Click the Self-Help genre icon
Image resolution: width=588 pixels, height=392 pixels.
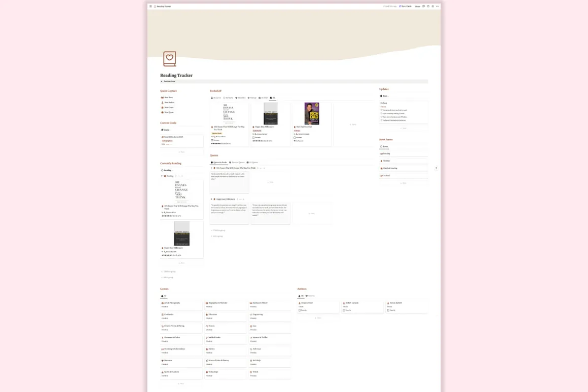(x=251, y=361)
